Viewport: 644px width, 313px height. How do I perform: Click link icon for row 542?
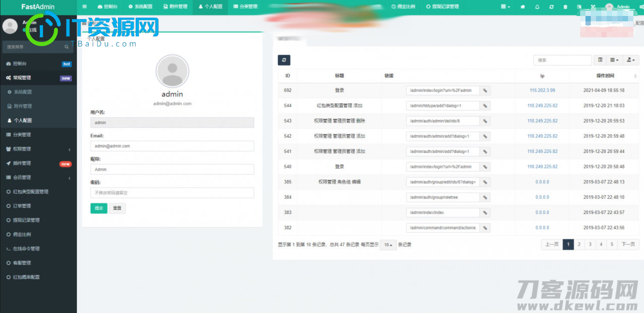point(485,136)
